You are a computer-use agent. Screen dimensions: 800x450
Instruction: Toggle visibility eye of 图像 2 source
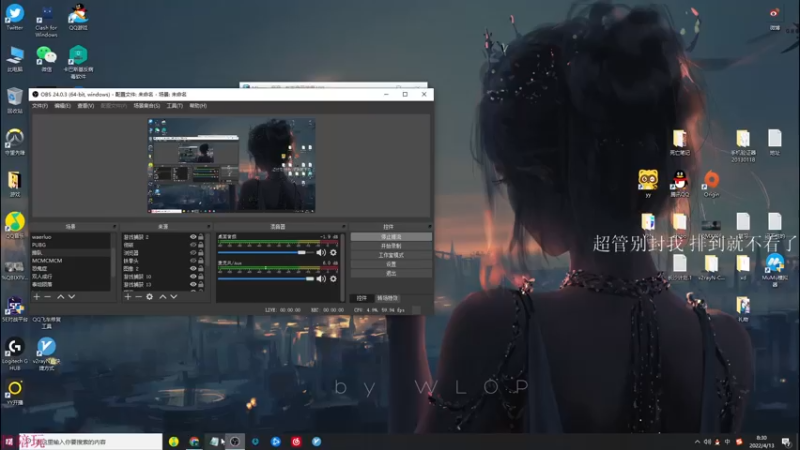193,268
